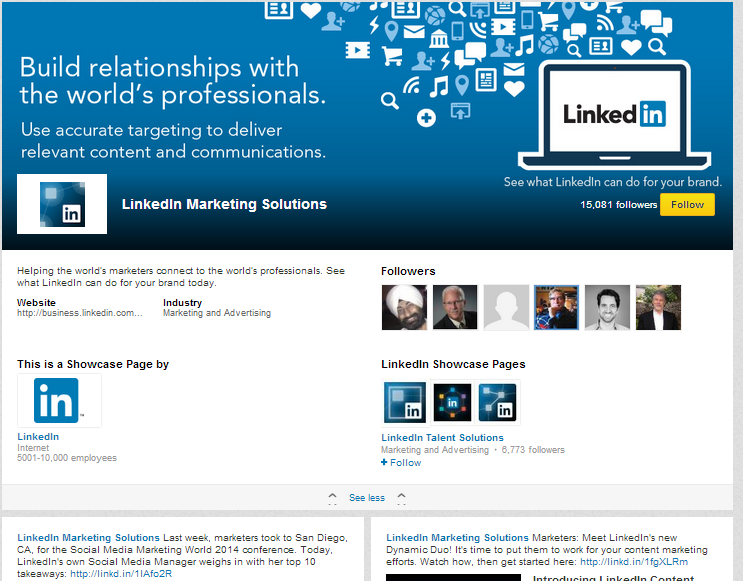The height and width of the screenshot is (581, 743).
Task: Click the LinkedIn parent company logo
Action: (59, 400)
